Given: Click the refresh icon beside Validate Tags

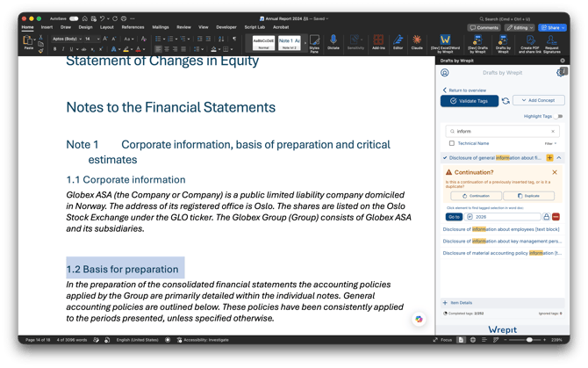Looking at the screenshot, I should pyautogui.click(x=506, y=101).
